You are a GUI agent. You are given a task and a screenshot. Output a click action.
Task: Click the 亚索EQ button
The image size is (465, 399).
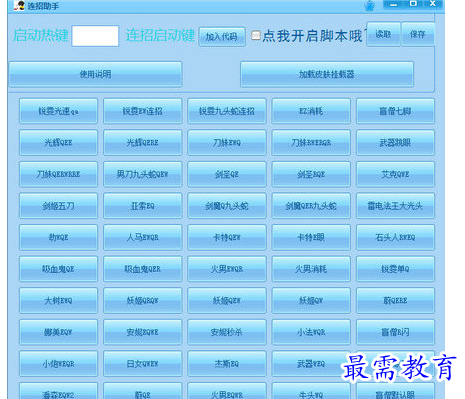coord(143,206)
